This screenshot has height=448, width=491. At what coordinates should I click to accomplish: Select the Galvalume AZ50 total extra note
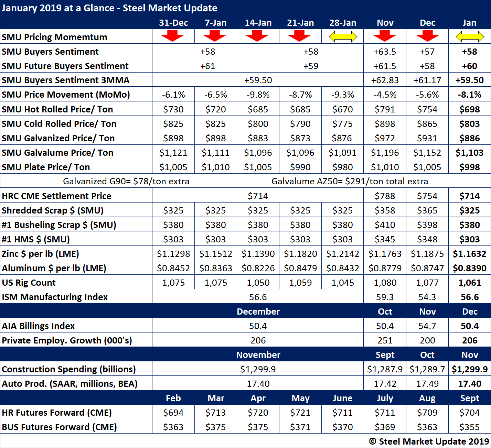click(350, 181)
